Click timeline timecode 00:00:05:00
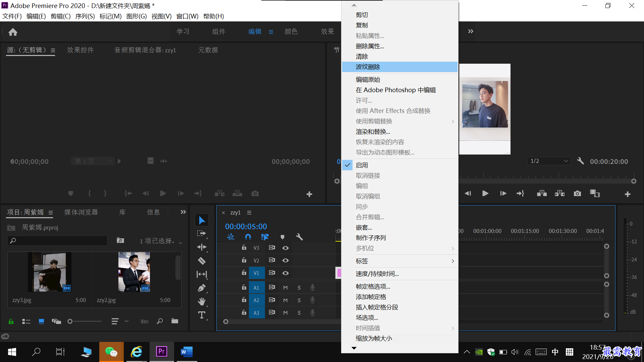The image size is (644, 362). pyautogui.click(x=246, y=227)
